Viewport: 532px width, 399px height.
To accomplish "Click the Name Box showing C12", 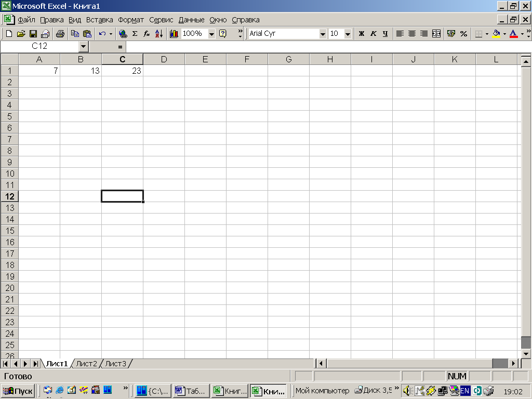I will coord(39,46).
